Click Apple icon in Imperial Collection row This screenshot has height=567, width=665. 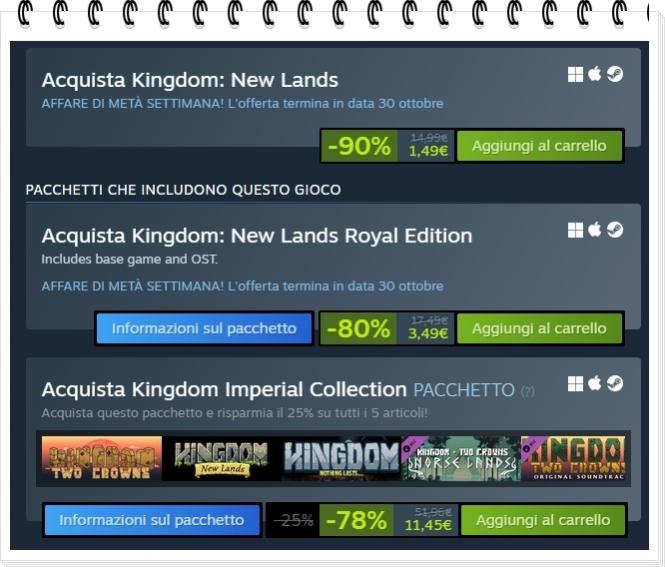(x=595, y=383)
